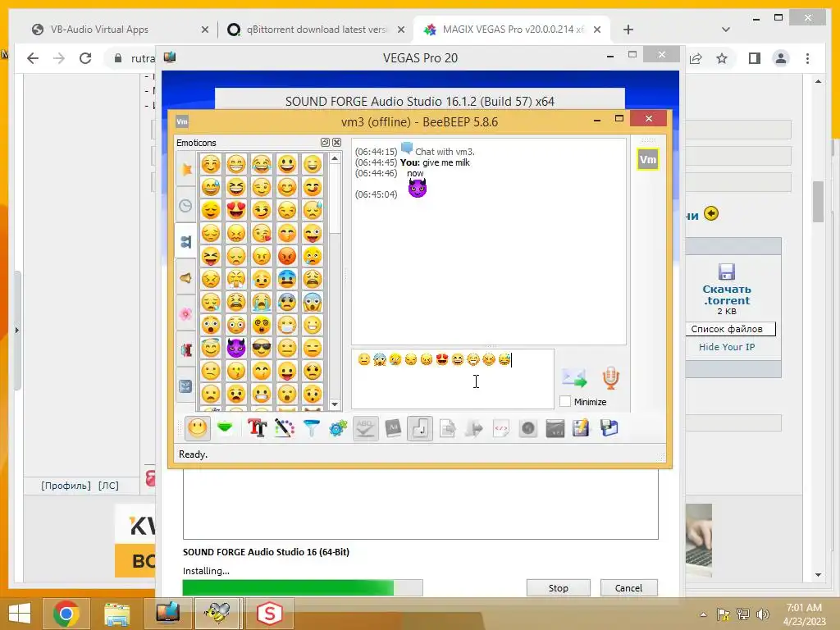
Task: Click the save chat with pencil icon
Action: [x=582, y=428]
